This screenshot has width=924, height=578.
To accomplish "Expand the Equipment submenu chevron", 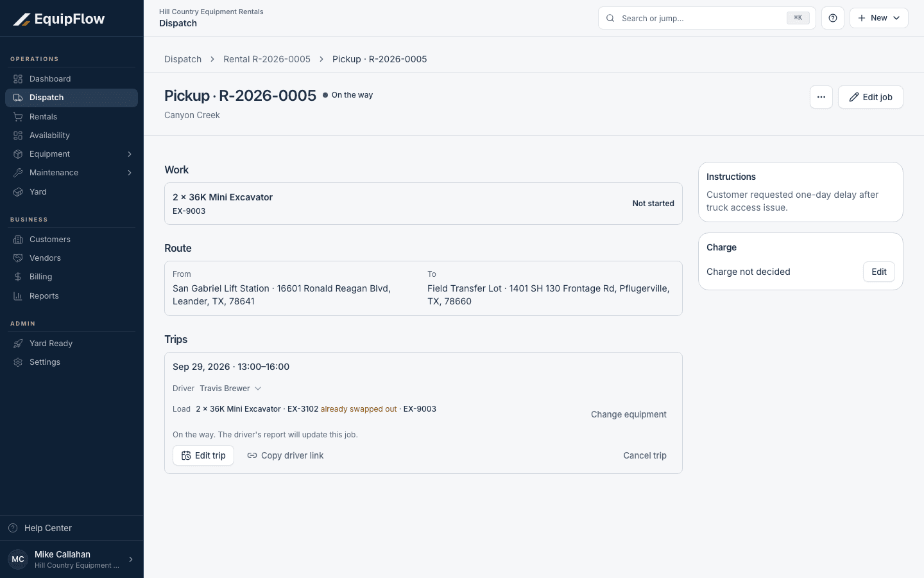I will point(130,154).
